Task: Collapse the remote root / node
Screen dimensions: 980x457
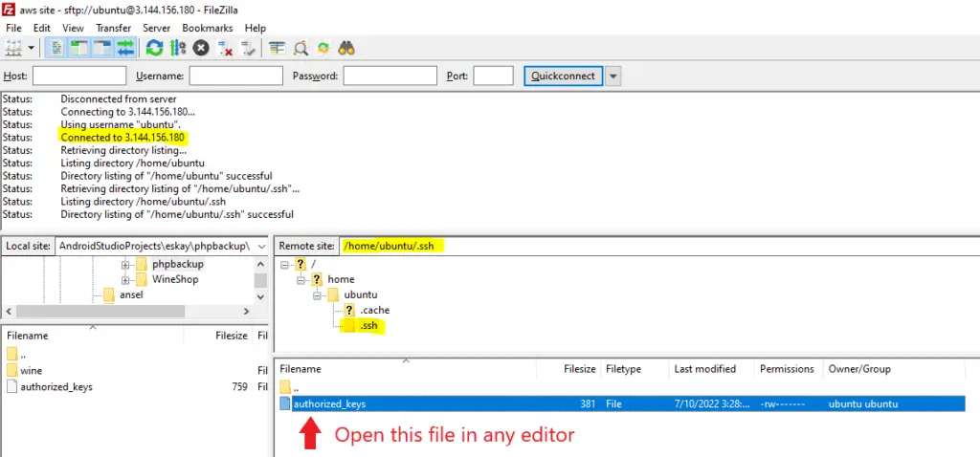Action: pyautogui.click(x=285, y=264)
